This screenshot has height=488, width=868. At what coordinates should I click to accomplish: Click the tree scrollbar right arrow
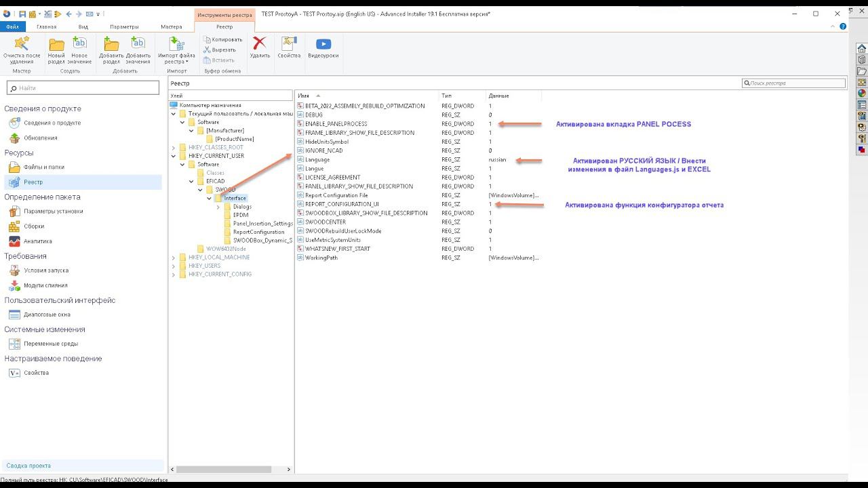(x=289, y=469)
